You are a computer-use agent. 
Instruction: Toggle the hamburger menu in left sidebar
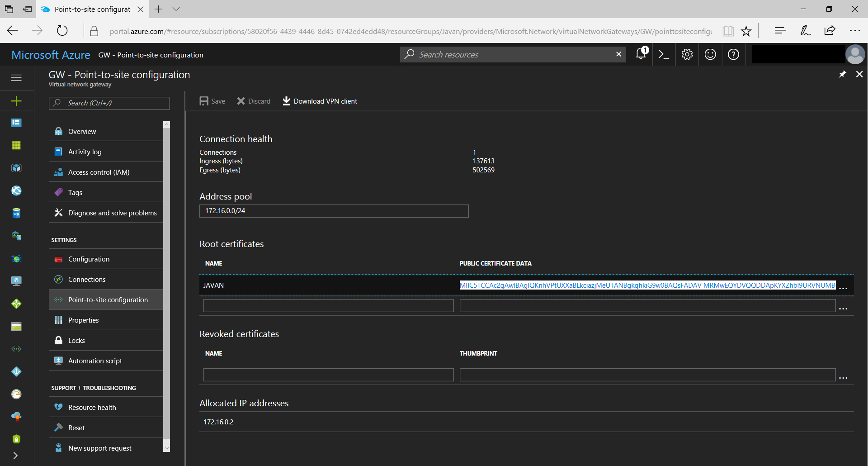point(16,78)
